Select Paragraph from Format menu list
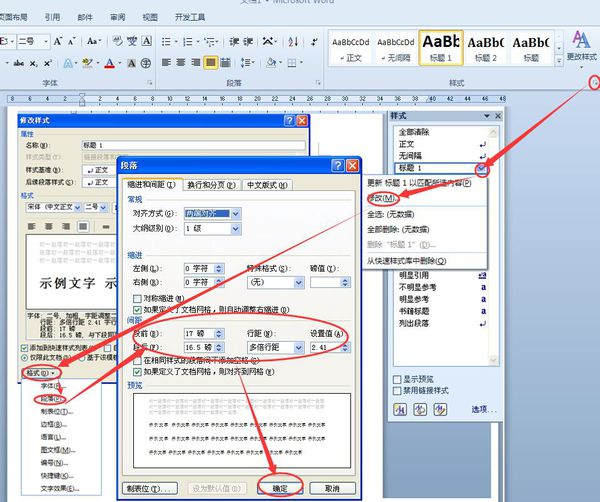Screen dimensions: 600x502 [51, 399]
